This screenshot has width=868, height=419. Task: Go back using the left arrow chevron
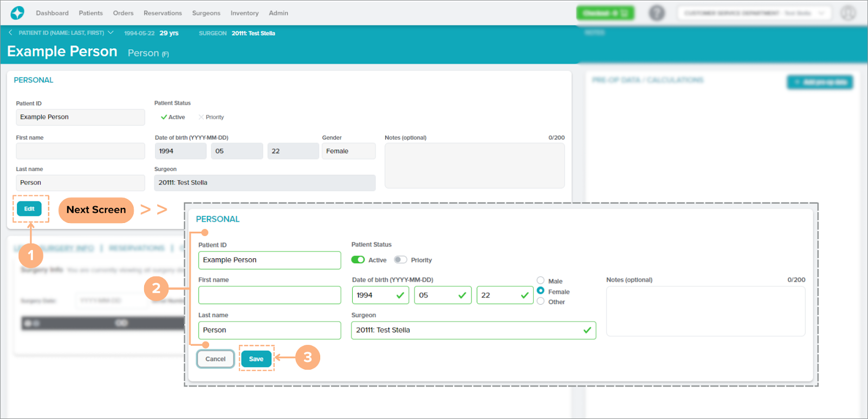coord(10,33)
